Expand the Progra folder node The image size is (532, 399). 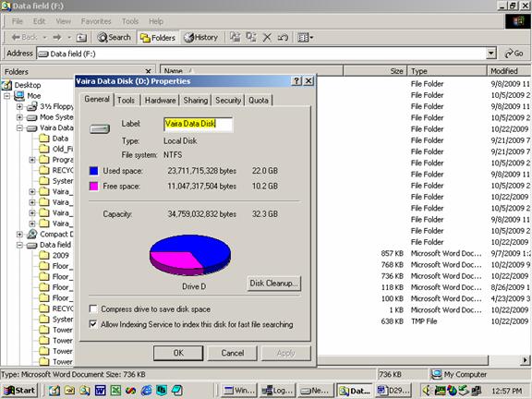[x=32, y=160]
